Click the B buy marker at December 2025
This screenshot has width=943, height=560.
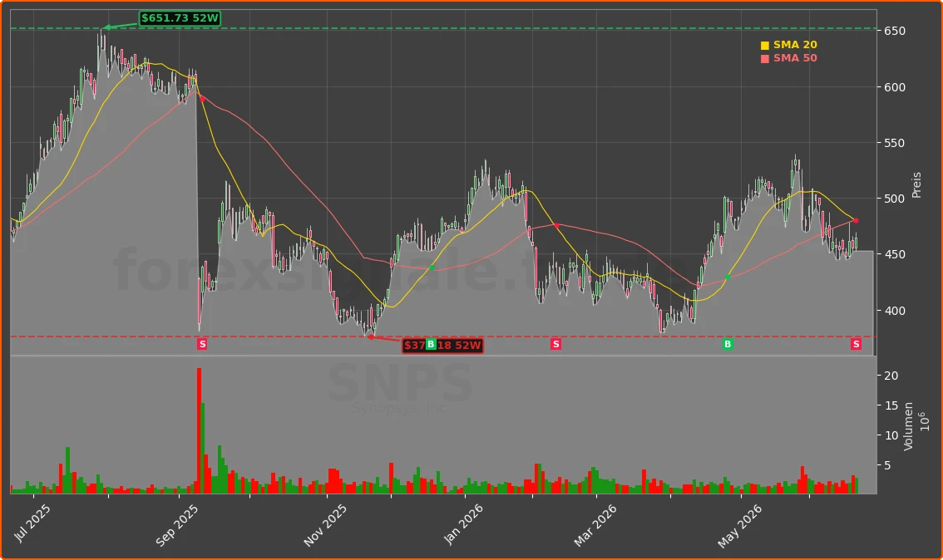coord(431,344)
